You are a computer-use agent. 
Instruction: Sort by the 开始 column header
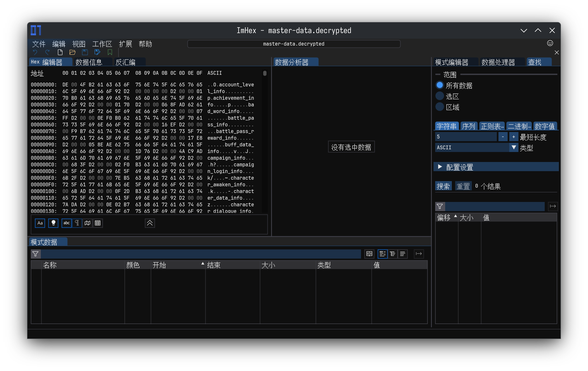click(178, 265)
